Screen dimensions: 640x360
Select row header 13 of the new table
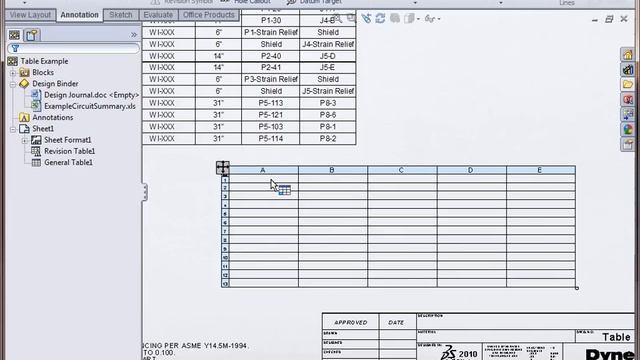coord(225,283)
